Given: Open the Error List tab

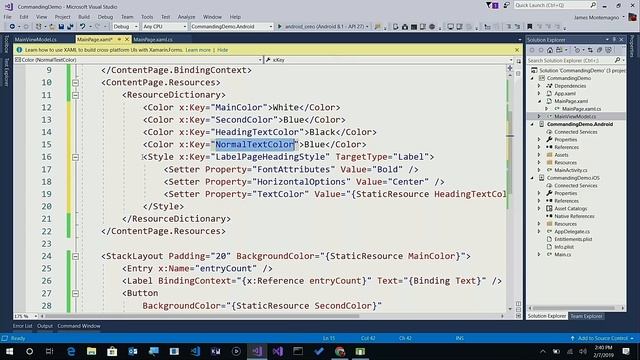Looking at the screenshot, I should [x=22, y=326].
